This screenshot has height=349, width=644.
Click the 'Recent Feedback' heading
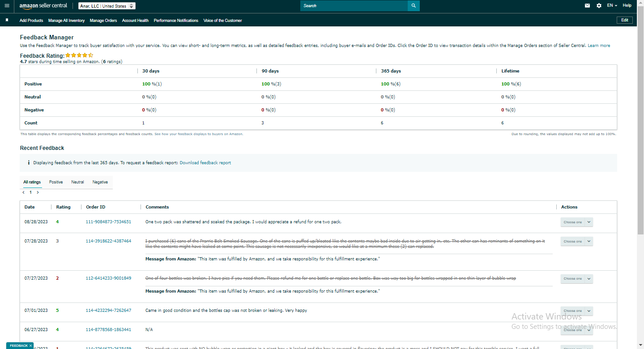42,148
